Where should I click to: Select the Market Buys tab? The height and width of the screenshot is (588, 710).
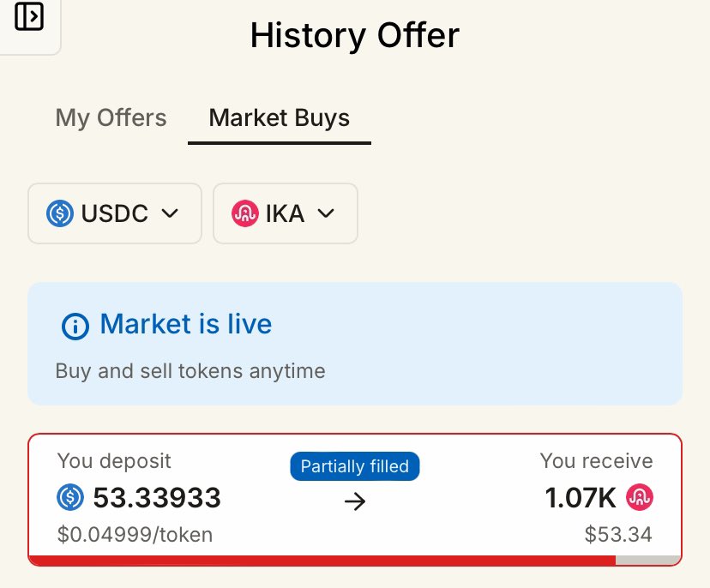tap(280, 118)
